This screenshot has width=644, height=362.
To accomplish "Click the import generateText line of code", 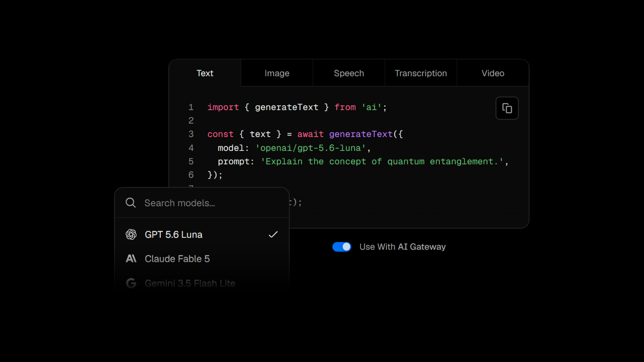I will tap(297, 107).
